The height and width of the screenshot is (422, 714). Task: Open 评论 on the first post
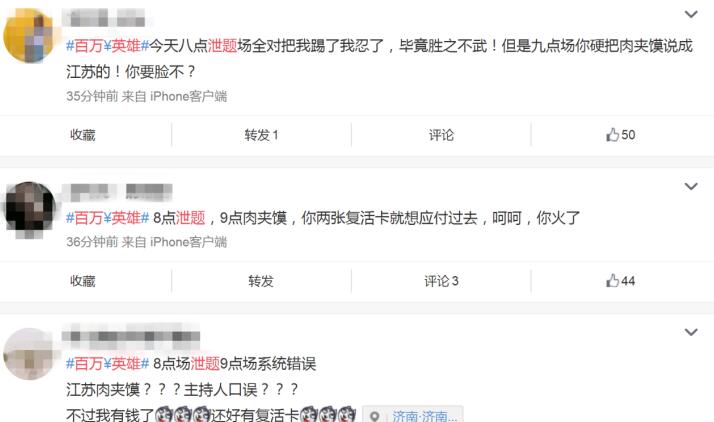[441, 135]
